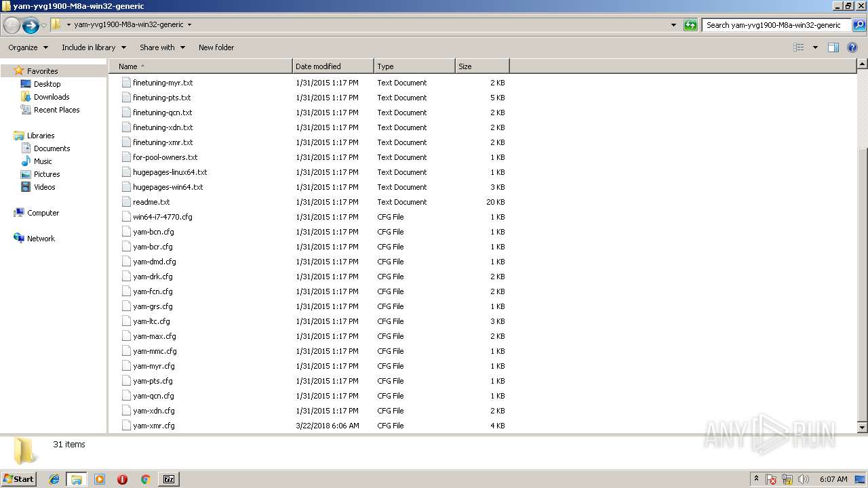
Task: Open address bar history dropdown
Action: click(x=673, y=25)
